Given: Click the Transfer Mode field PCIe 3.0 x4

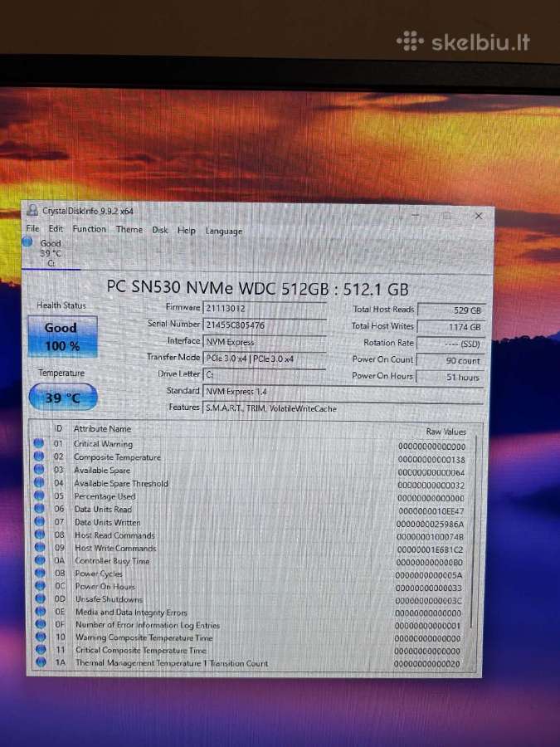Looking at the screenshot, I should click(x=265, y=359).
